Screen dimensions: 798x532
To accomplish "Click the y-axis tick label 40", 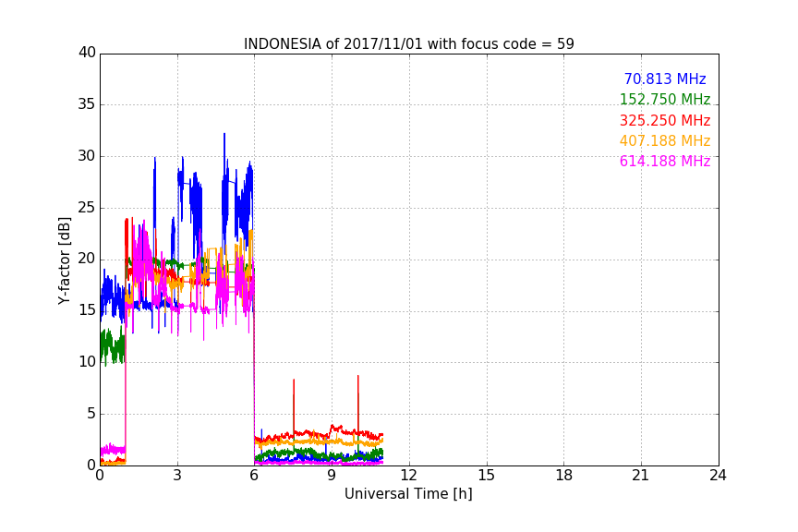I will tap(87, 53).
